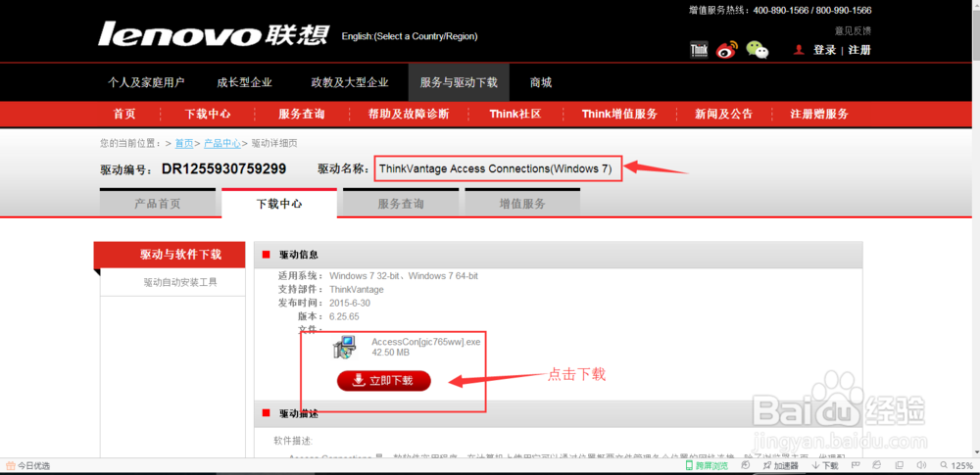Click the 注册 register link
This screenshot has width=980, height=475.
859,50
